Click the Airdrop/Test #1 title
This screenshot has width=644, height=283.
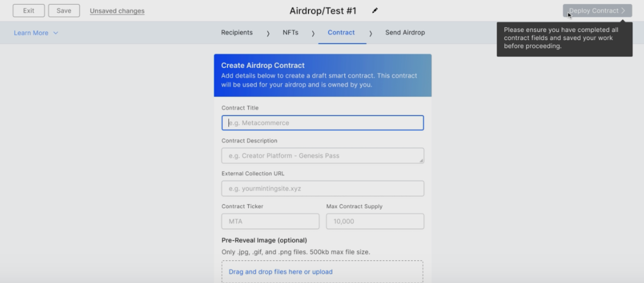coord(323,11)
